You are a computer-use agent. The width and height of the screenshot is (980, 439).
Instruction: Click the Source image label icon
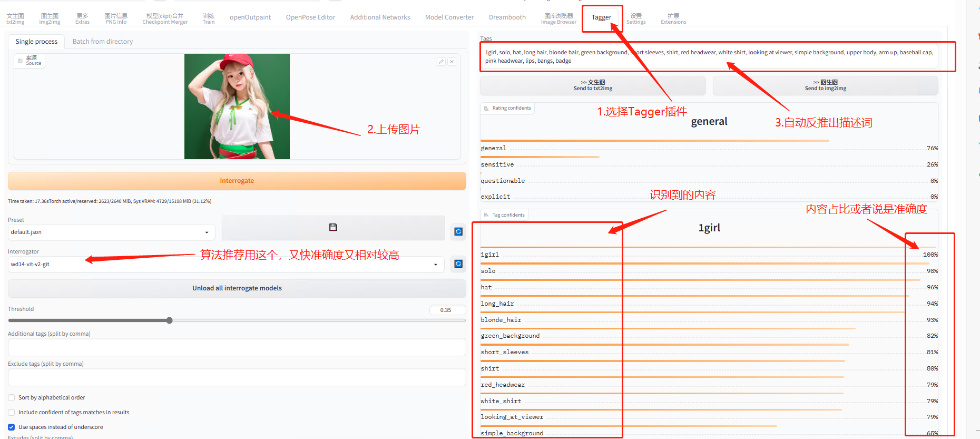[x=21, y=61]
